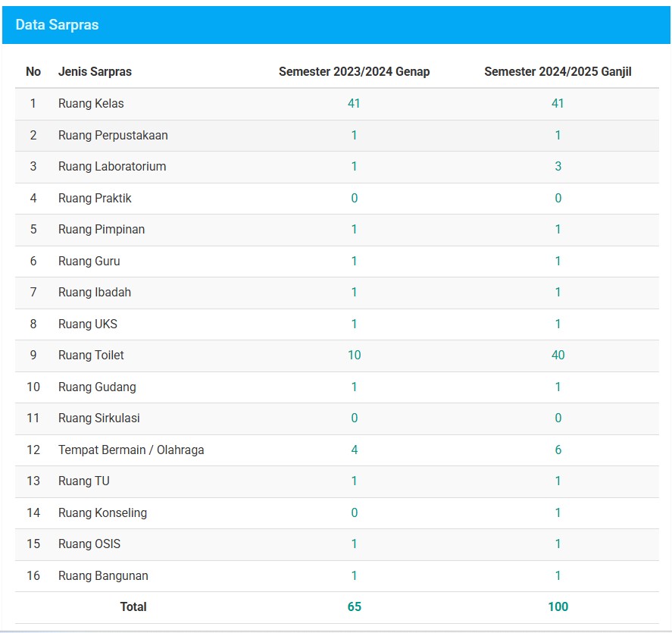Click the Ruang Konseling row label
Image resolution: width=672 pixels, height=633 pixels.
point(102,513)
